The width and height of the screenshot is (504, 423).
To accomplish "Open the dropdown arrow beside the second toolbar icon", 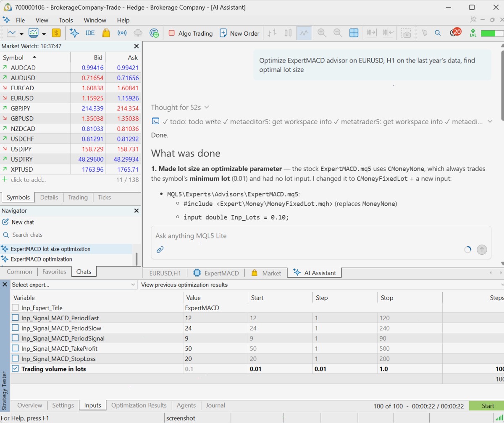I will pyautogui.click(x=44, y=34).
